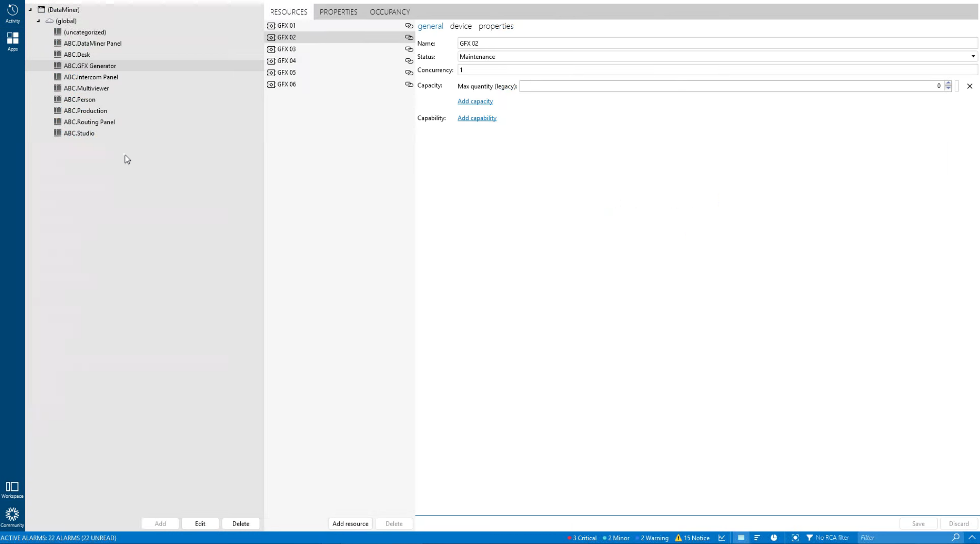980x544 pixels.
Task: Open the Workspace sidebar panel
Action: click(x=12, y=490)
